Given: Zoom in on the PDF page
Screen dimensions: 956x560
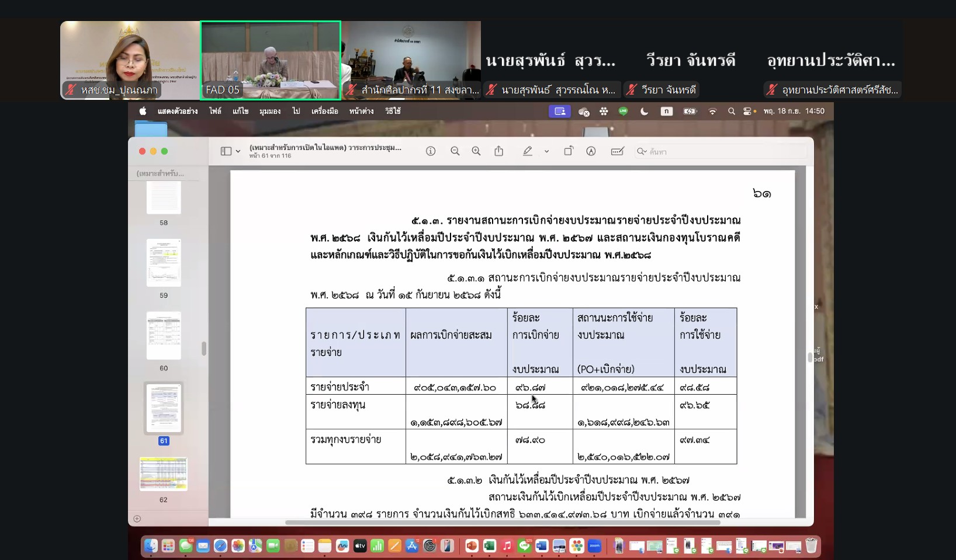Looking at the screenshot, I should [476, 151].
